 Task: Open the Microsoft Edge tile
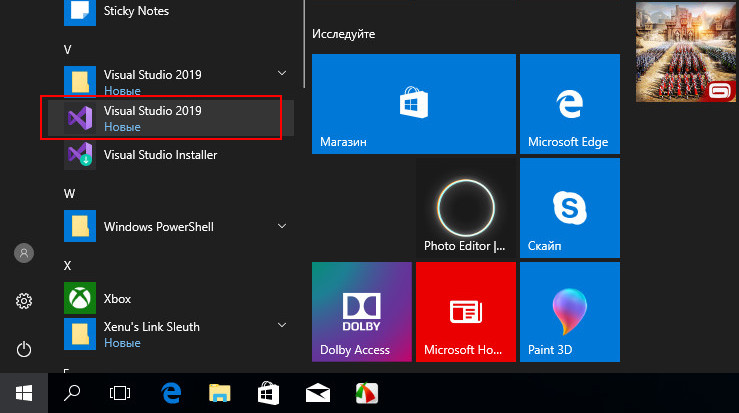click(x=570, y=104)
